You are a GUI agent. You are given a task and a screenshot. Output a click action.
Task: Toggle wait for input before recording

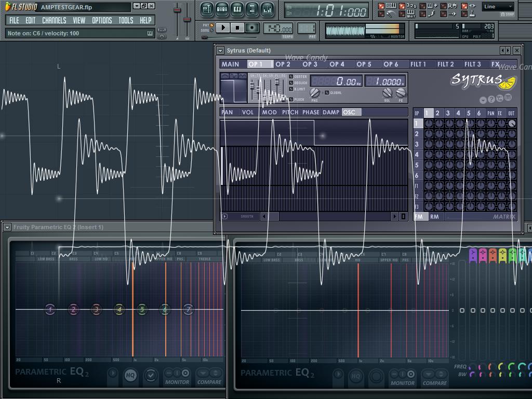(402, 14)
